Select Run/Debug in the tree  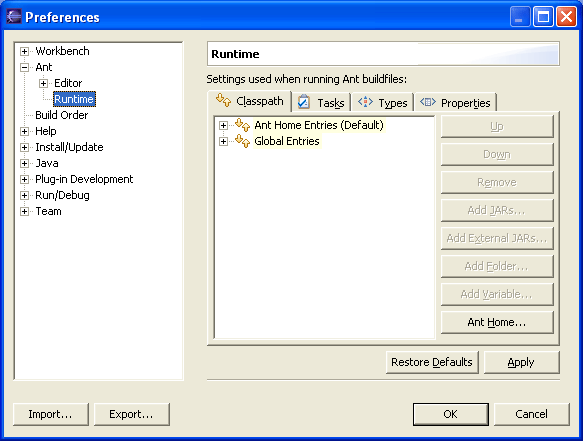coord(62,195)
